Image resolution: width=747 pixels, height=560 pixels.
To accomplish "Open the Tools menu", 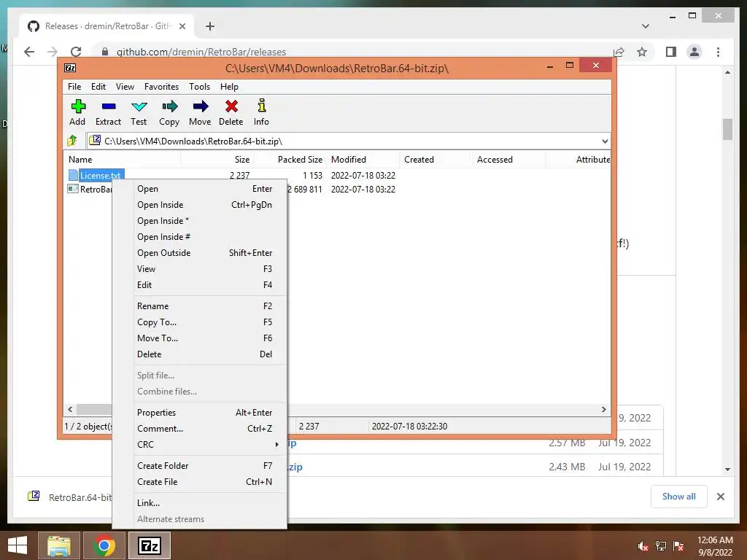I will click(199, 87).
